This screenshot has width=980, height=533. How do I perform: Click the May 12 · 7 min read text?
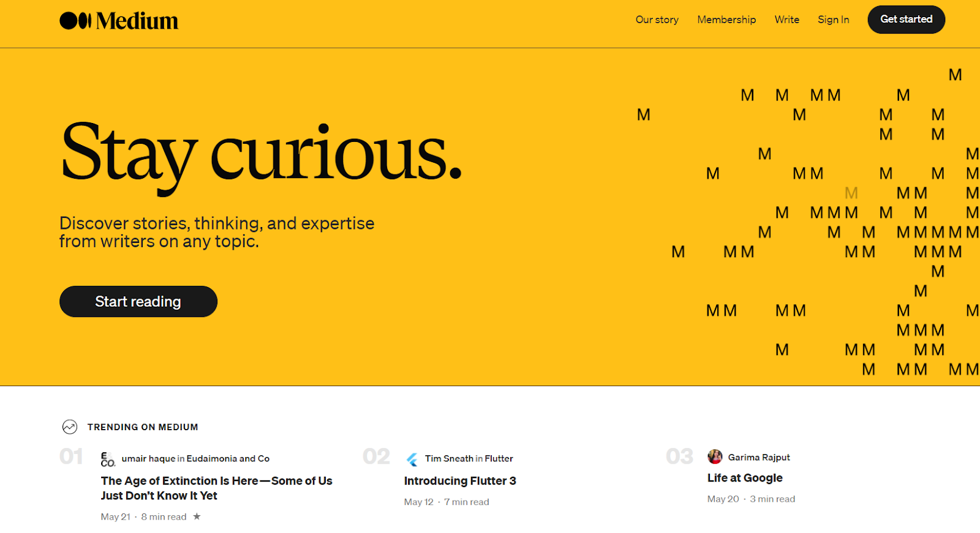pos(447,502)
